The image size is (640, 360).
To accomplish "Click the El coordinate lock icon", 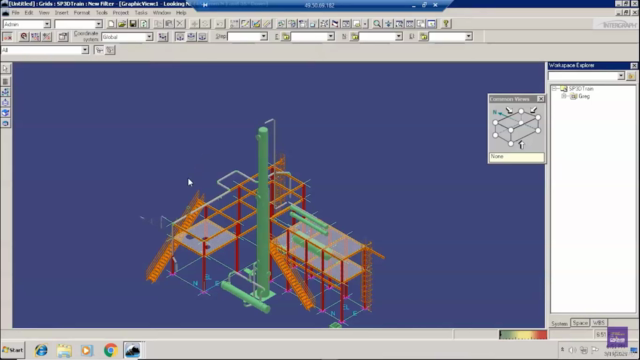I will [x=424, y=37].
